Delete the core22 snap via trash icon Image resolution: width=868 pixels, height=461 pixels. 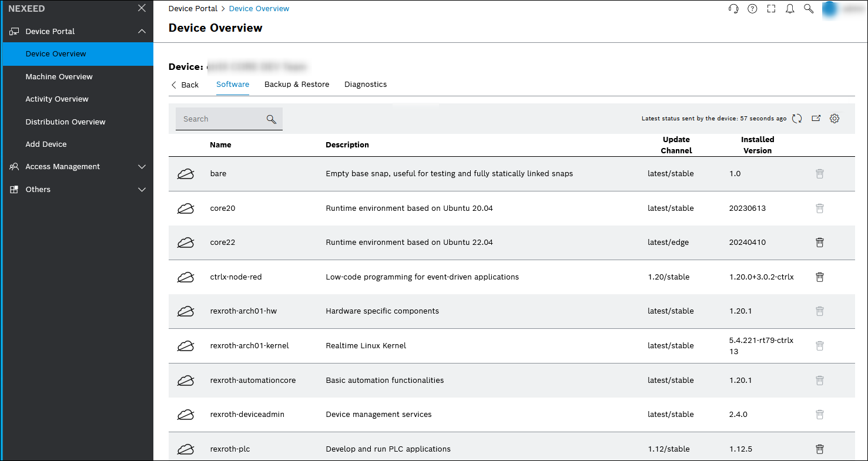tap(819, 242)
